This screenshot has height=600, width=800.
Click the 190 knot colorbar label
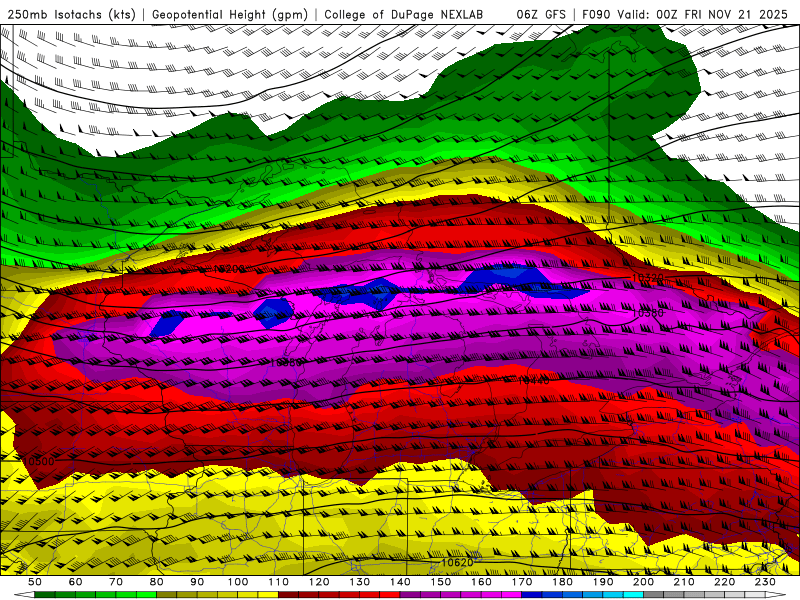click(x=603, y=582)
